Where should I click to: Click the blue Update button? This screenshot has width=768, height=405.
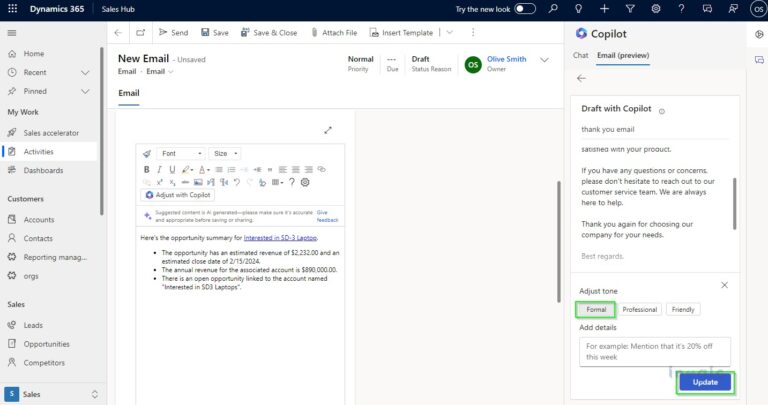tap(704, 382)
